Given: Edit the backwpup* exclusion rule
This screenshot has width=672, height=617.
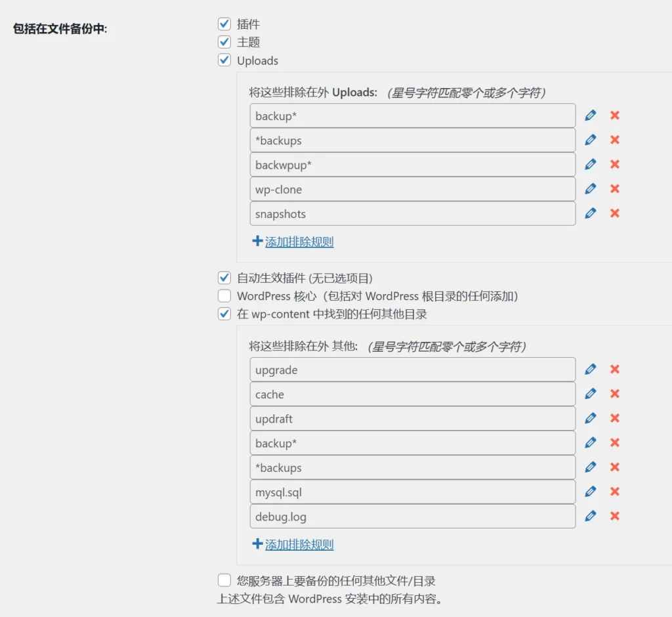Looking at the screenshot, I should 590,164.
